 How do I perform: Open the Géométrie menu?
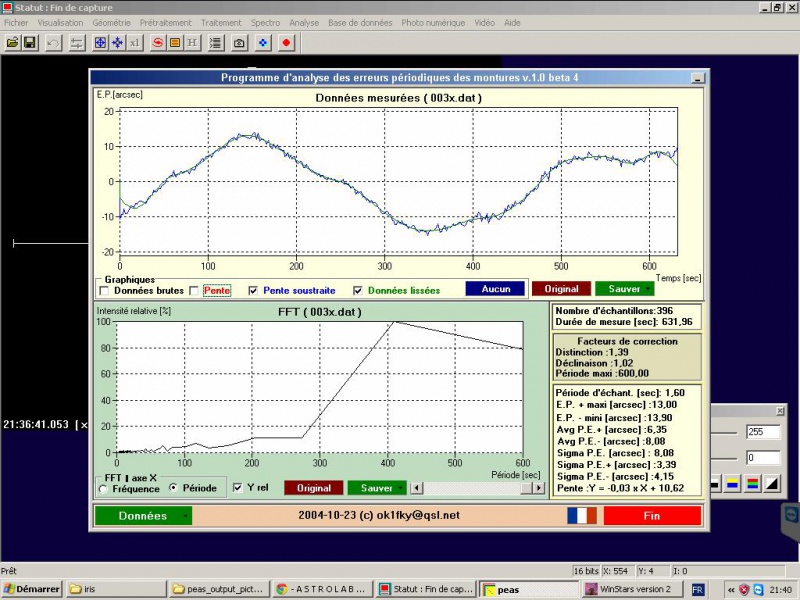(x=112, y=23)
